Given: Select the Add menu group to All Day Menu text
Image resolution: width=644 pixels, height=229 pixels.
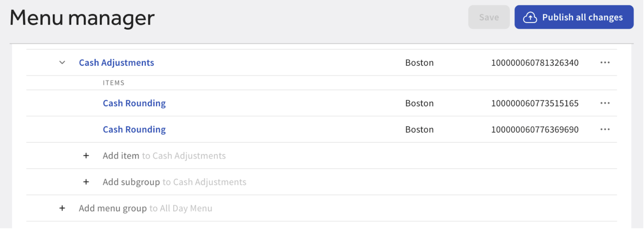Looking at the screenshot, I should pos(145,208).
